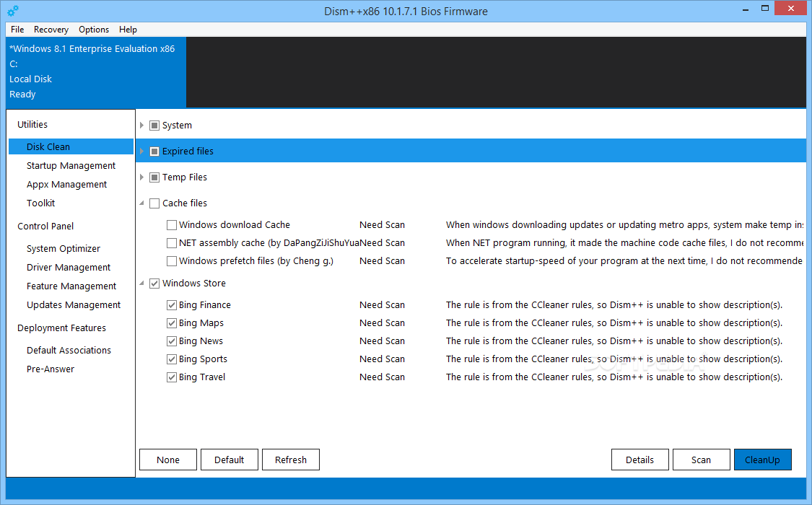Click the 'Control Panel' section heading
The width and height of the screenshot is (812, 505).
tap(45, 226)
